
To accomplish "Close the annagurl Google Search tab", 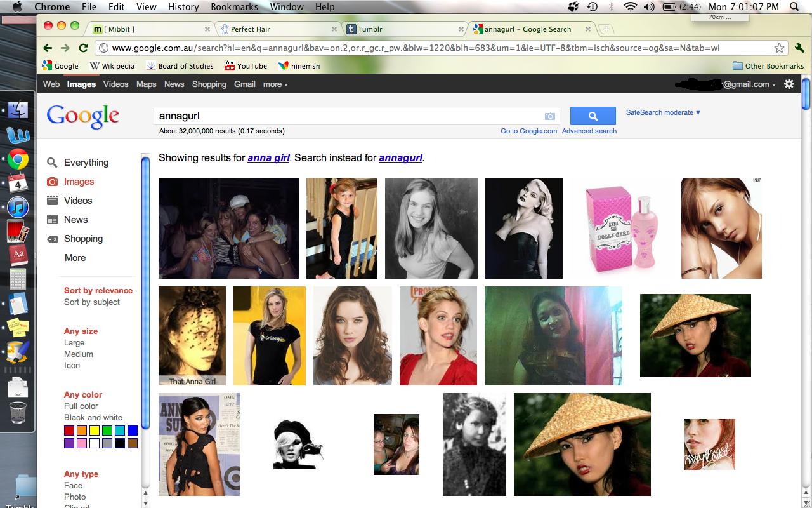I will tap(588, 29).
